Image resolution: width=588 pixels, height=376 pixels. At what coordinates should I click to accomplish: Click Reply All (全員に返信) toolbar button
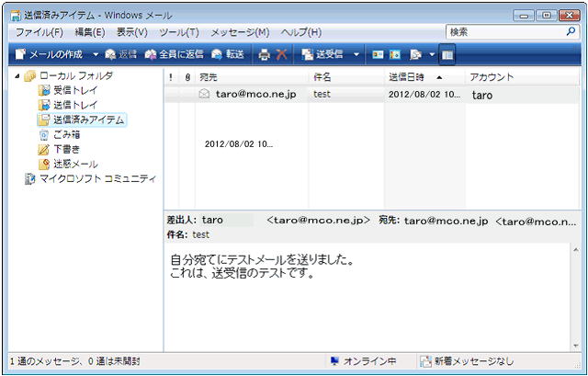[x=174, y=55]
